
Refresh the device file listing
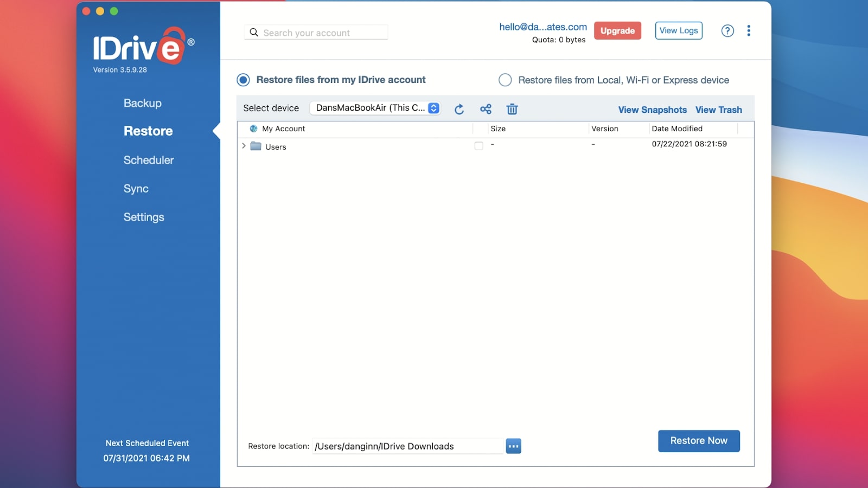click(459, 109)
